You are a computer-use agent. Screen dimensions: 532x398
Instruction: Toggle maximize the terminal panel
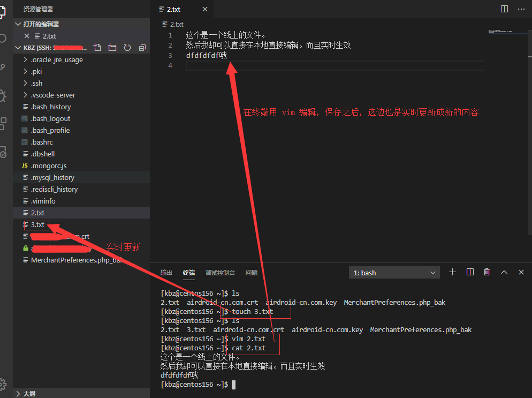coord(504,272)
